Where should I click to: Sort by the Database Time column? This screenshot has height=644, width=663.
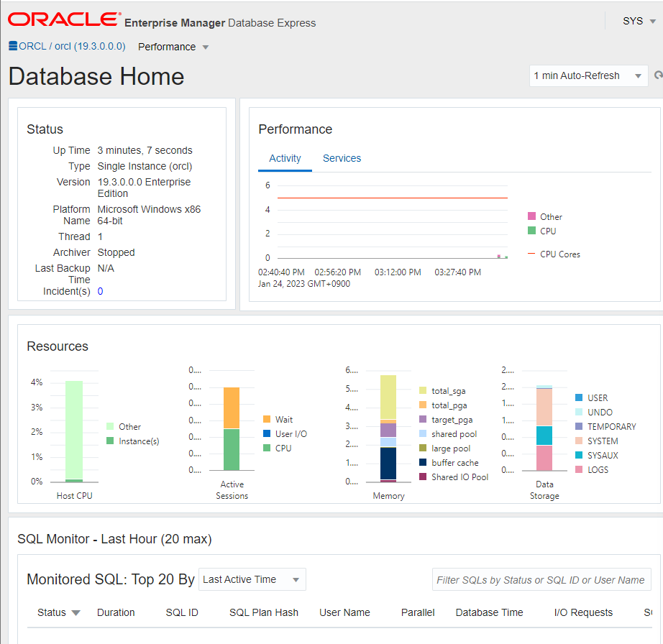489,612
